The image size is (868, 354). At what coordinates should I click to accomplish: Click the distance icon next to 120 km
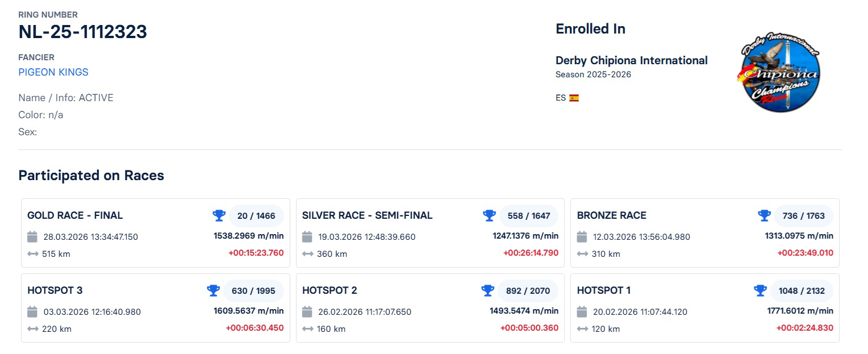(582, 328)
